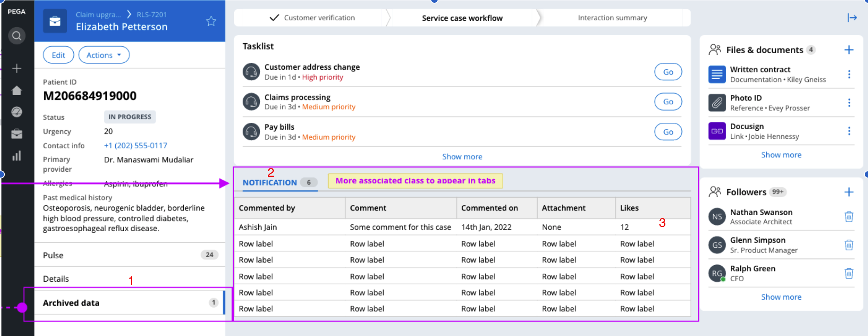Open the Interaction summary stage
The image size is (868, 336).
pyautogui.click(x=613, y=18)
